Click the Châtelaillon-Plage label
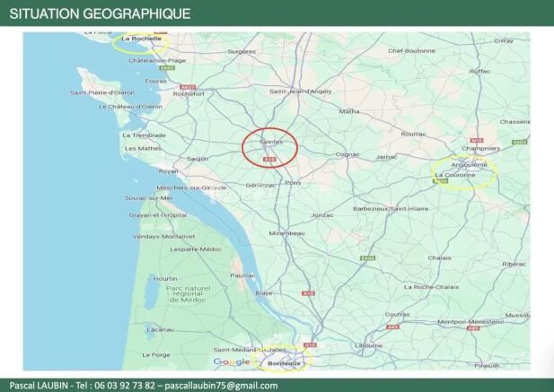This screenshot has width=554, height=392. click(x=157, y=61)
